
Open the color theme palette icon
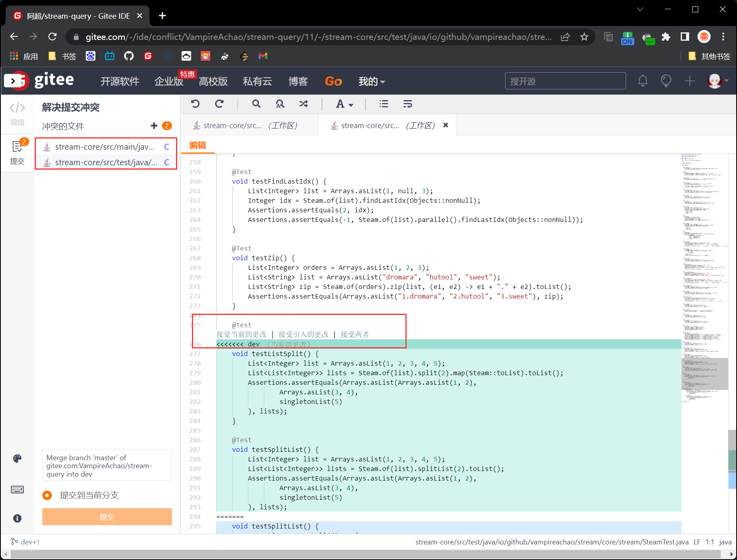(x=17, y=459)
